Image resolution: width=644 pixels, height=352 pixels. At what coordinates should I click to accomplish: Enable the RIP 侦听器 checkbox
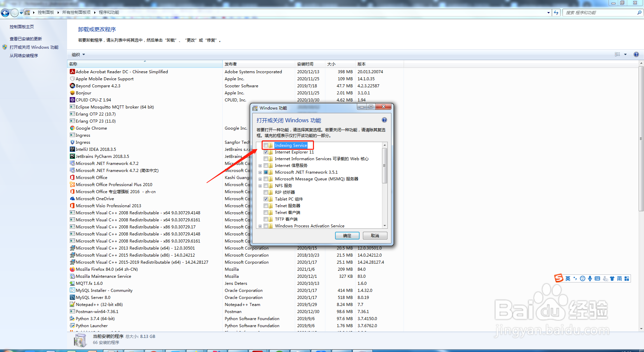click(x=266, y=192)
